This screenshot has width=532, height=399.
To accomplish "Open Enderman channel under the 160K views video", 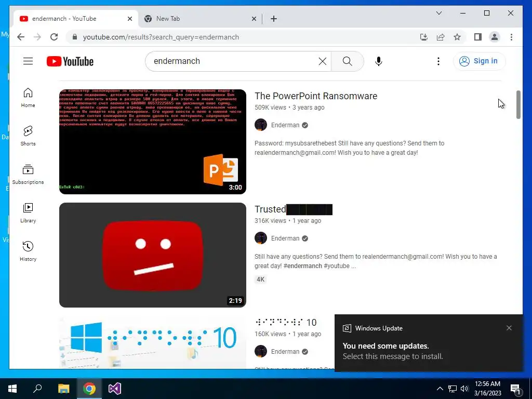I will coord(285,352).
